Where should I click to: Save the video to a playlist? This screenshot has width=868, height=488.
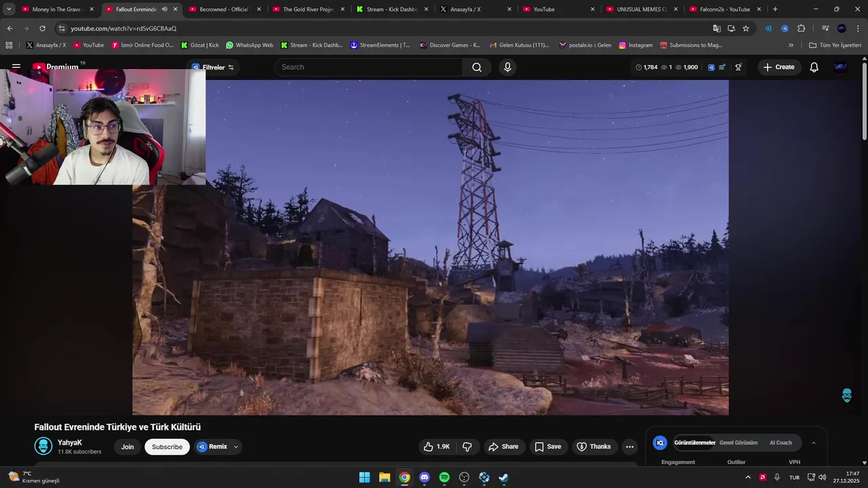click(548, 447)
